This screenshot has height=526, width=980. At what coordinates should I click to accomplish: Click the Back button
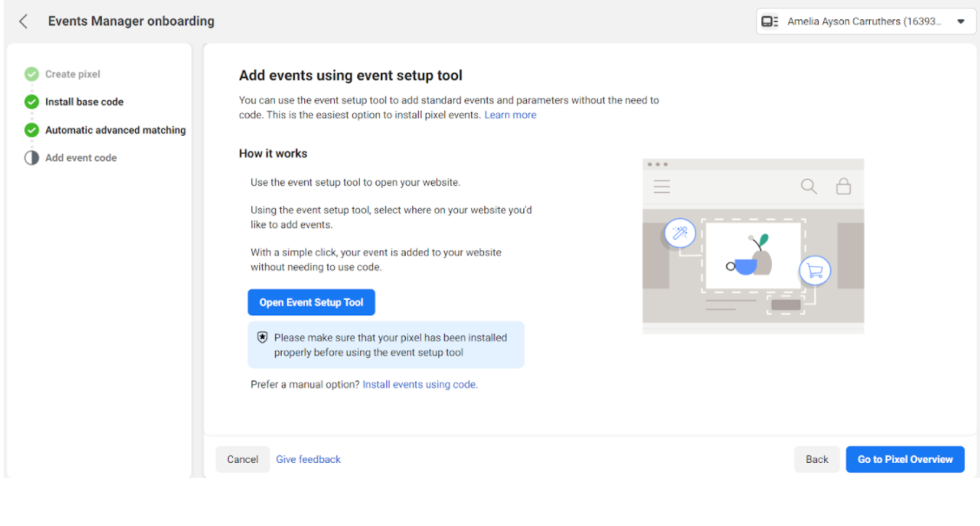(x=817, y=459)
